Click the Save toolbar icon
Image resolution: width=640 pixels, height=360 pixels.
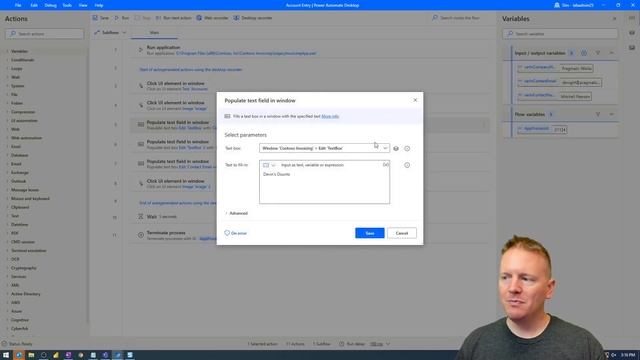[100, 18]
